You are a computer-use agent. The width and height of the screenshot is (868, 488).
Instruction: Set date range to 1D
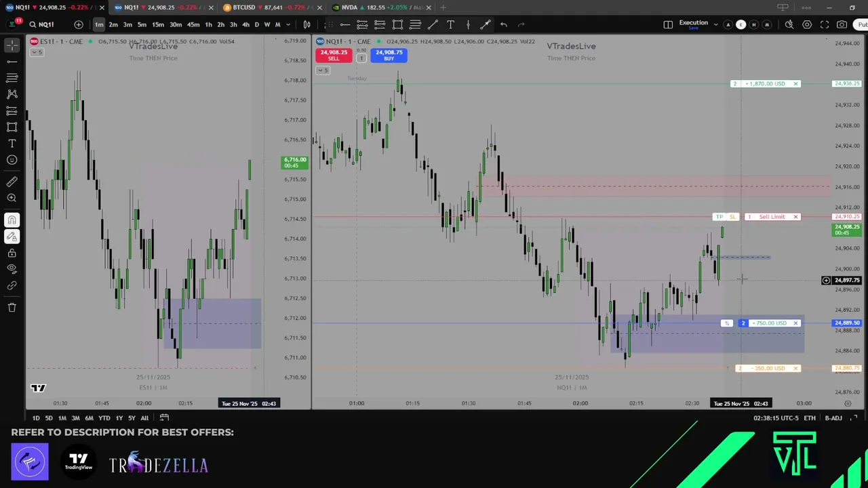tap(36, 418)
